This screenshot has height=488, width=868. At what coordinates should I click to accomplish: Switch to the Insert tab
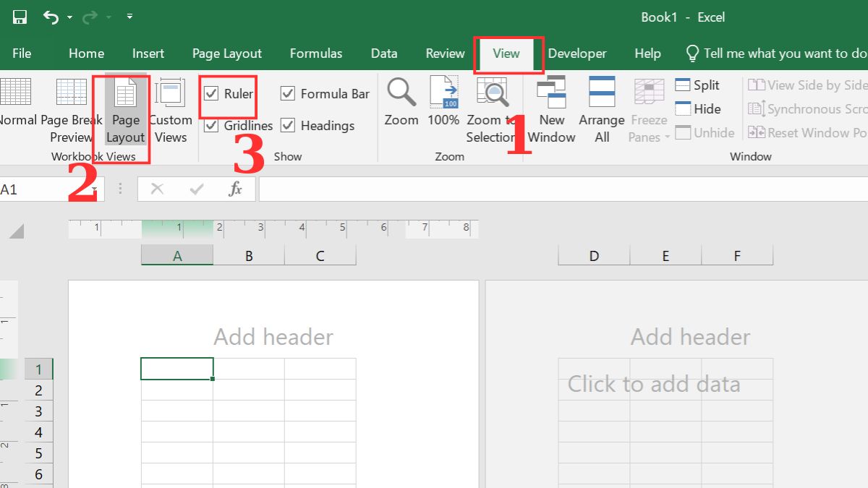(x=148, y=53)
